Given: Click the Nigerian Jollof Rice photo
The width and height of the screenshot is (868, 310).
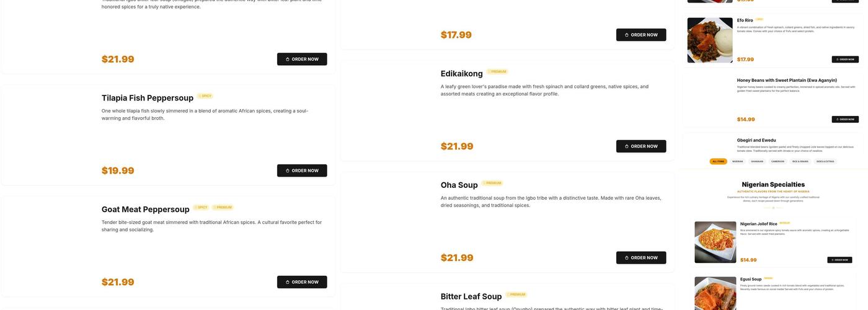Looking at the screenshot, I should click(x=715, y=242).
